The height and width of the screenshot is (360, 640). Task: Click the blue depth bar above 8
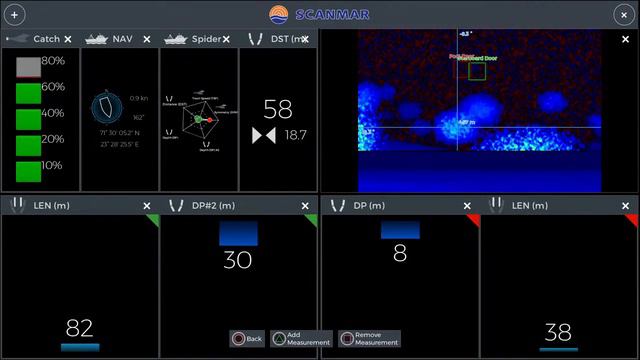pos(400,230)
